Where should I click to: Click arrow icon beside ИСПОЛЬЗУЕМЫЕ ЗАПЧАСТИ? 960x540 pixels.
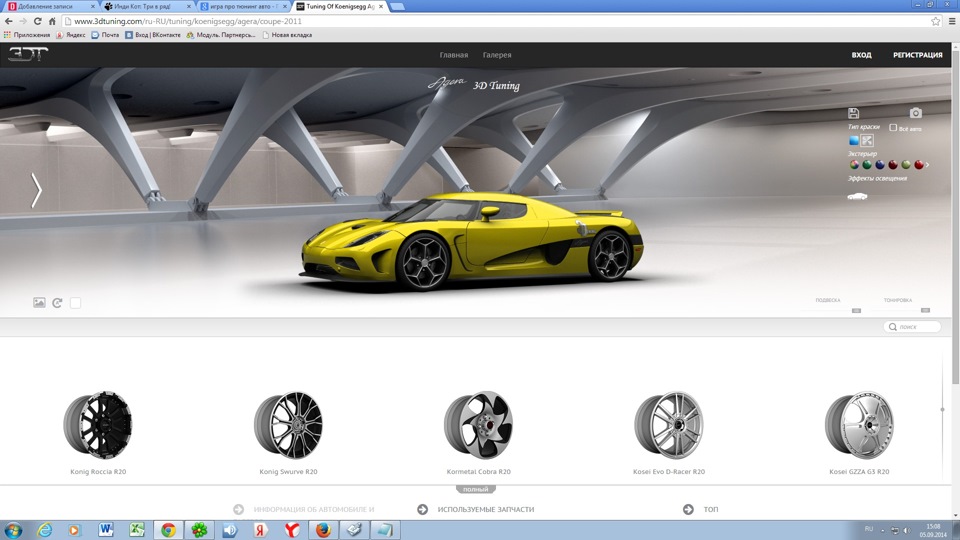422,509
